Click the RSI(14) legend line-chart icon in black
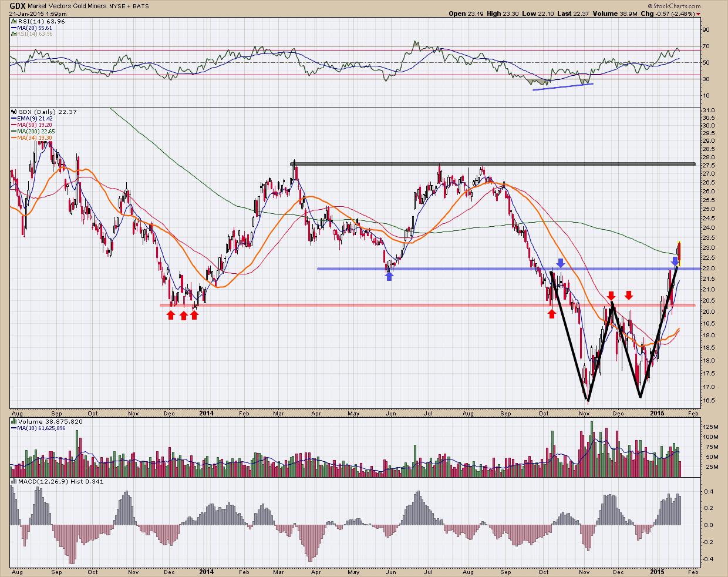The image size is (728, 577). click(x=13, y=21)
